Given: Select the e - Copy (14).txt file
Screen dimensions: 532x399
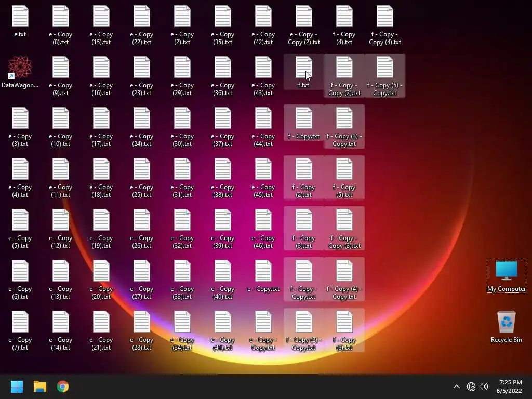Looking at the screenshot, I should [x=60, y=330].
